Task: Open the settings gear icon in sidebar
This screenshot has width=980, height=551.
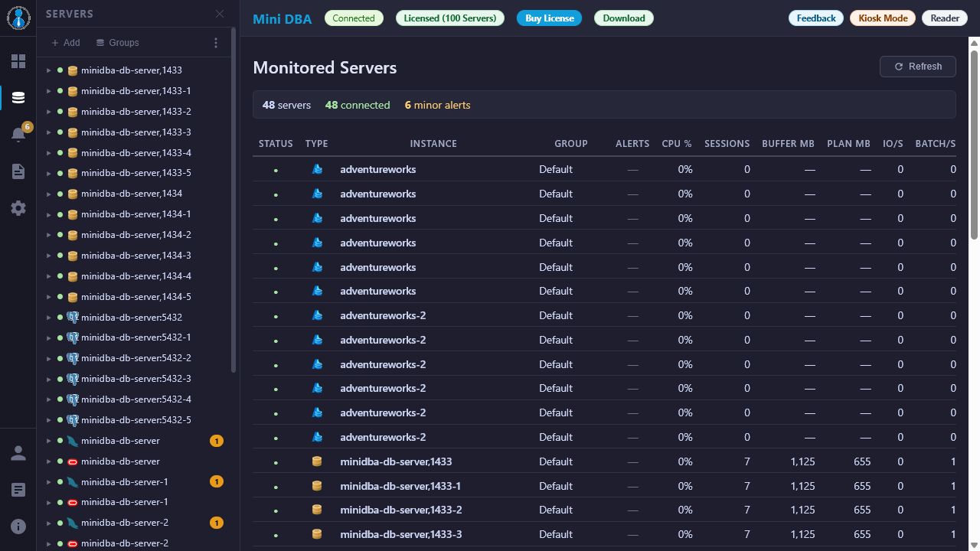Action: tap(18, 208)
